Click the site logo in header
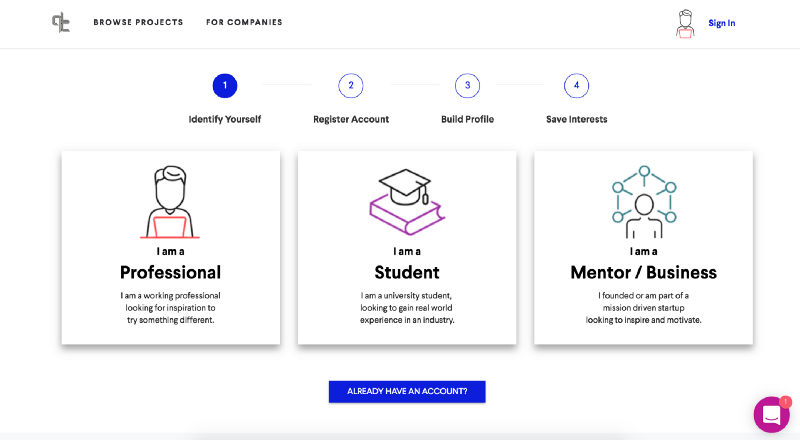This screenshot has height=440, width=800. point(61,22)
